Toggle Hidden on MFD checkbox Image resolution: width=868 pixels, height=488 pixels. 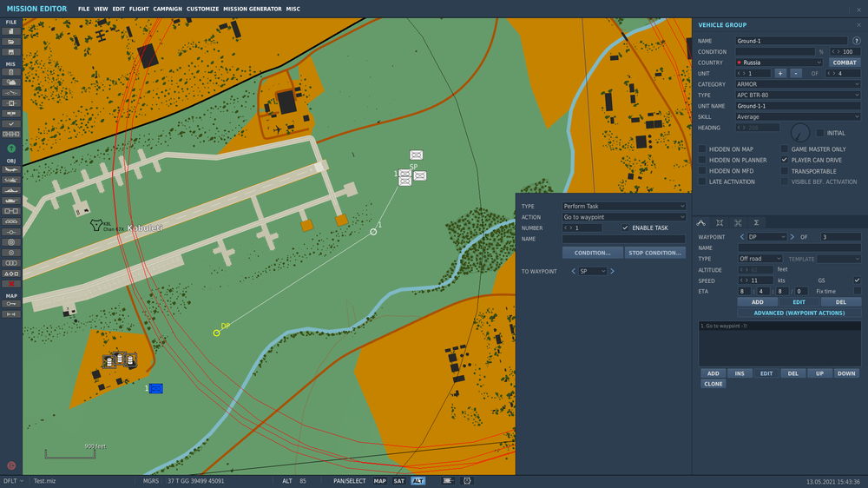pyautogui.click(x=702, y=170)
